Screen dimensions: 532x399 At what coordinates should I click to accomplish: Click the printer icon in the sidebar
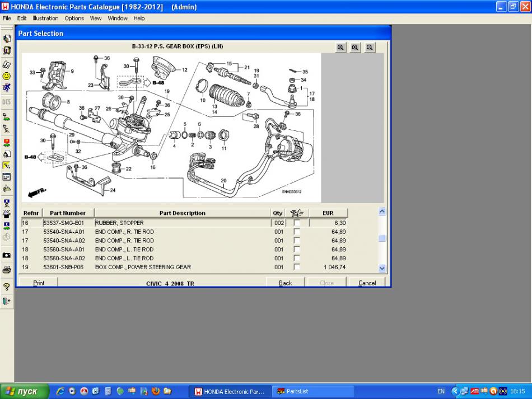[x=7, y=270]
